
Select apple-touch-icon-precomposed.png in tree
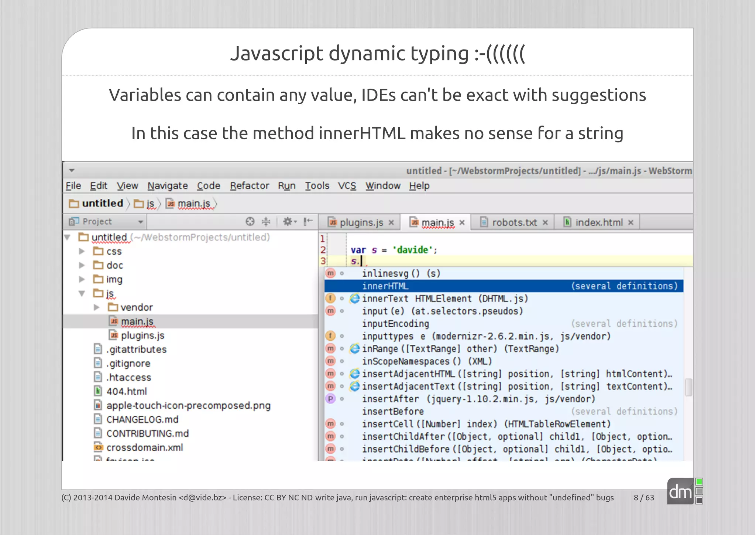point(182,405)
